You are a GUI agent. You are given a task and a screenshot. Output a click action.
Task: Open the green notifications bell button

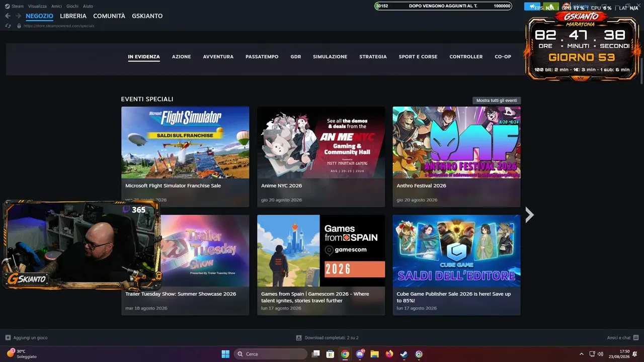point(550,7)
